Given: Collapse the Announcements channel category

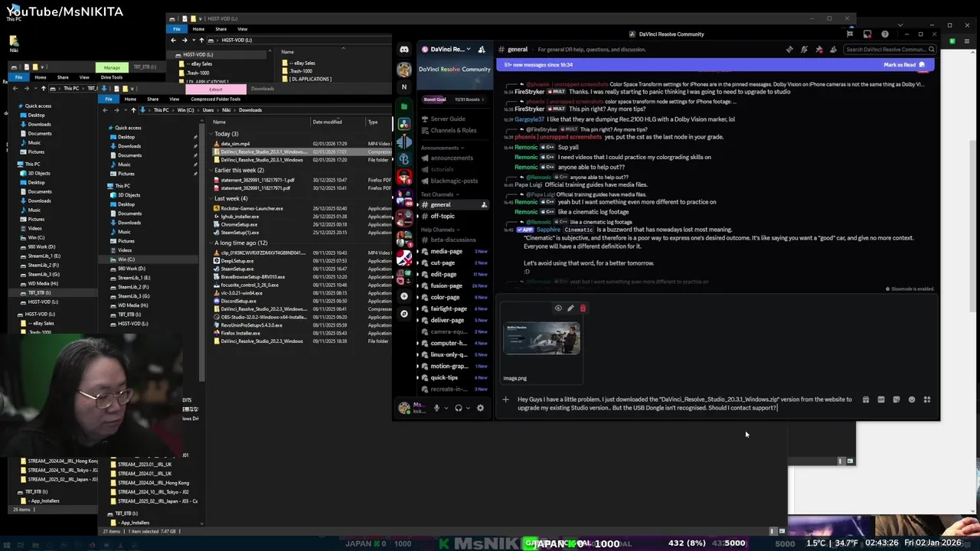Looking at the screenshot, I should 441,148.
